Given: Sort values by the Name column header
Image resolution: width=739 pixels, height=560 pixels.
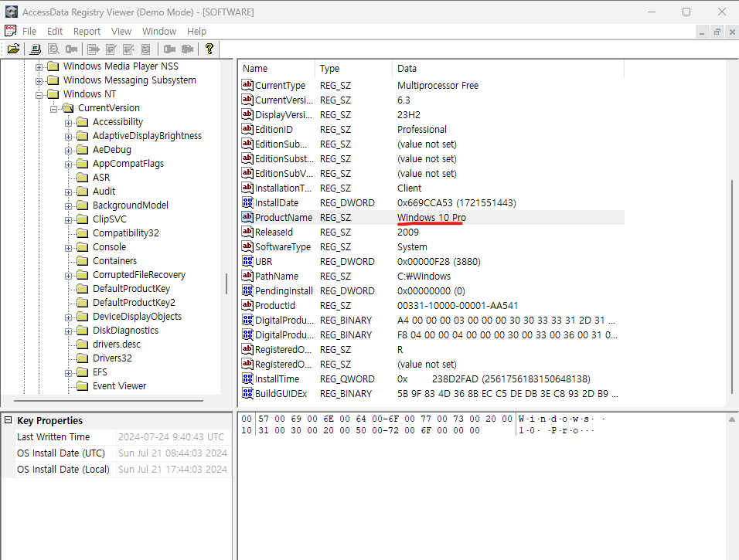Looking at the screenshot, I should pos(277,68).
